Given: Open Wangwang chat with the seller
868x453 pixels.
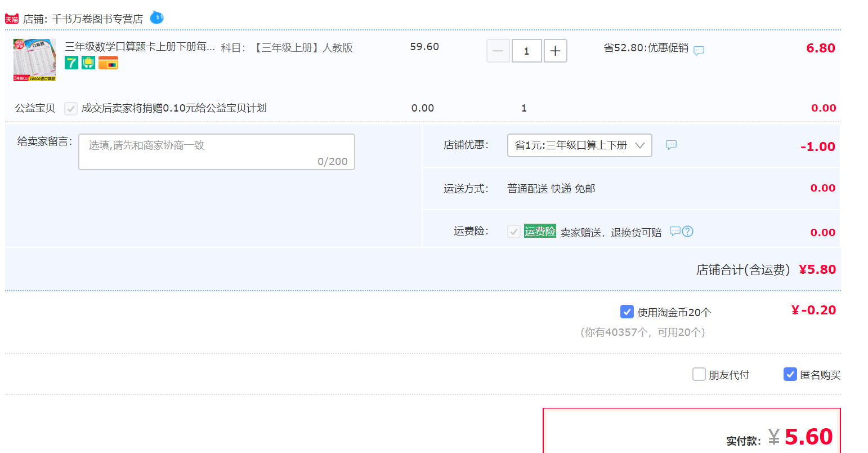Looking at the screenshot, I should pos(156,18).
